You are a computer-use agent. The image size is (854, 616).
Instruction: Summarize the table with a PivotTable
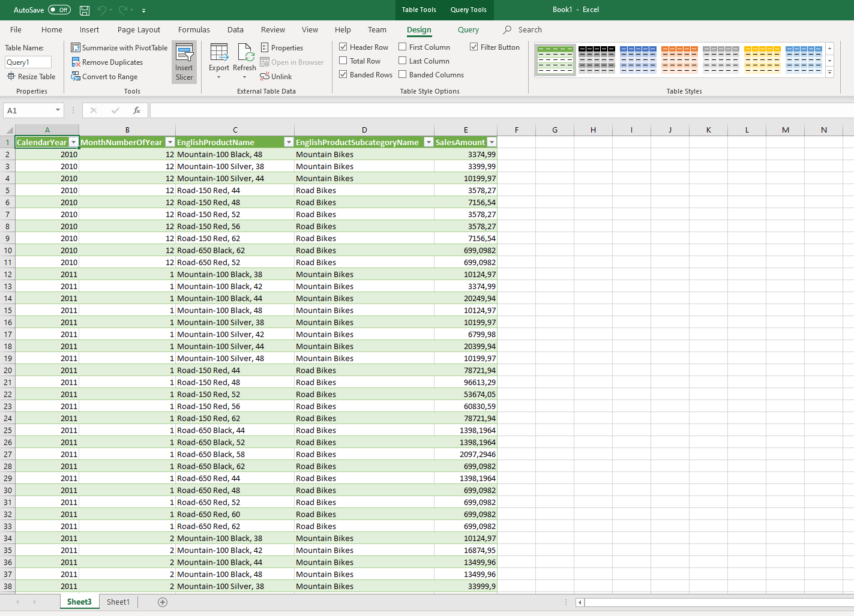(119, 47)
